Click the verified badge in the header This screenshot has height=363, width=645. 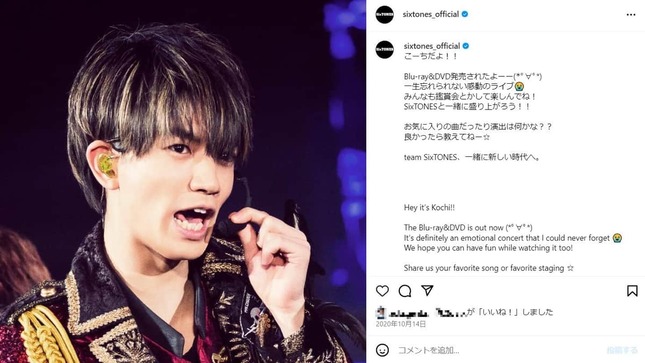coord(465,14)
